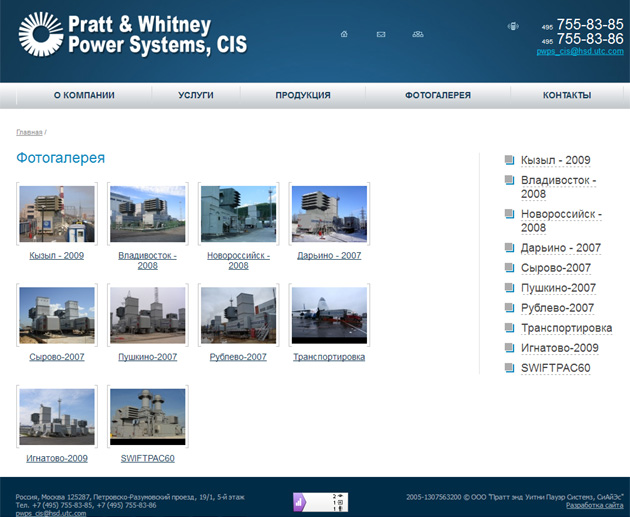The height and width of the screenshot is (517, 630).
Task: Click the home icon in the header
Action: pyautogui.click(x=344, y=34)
